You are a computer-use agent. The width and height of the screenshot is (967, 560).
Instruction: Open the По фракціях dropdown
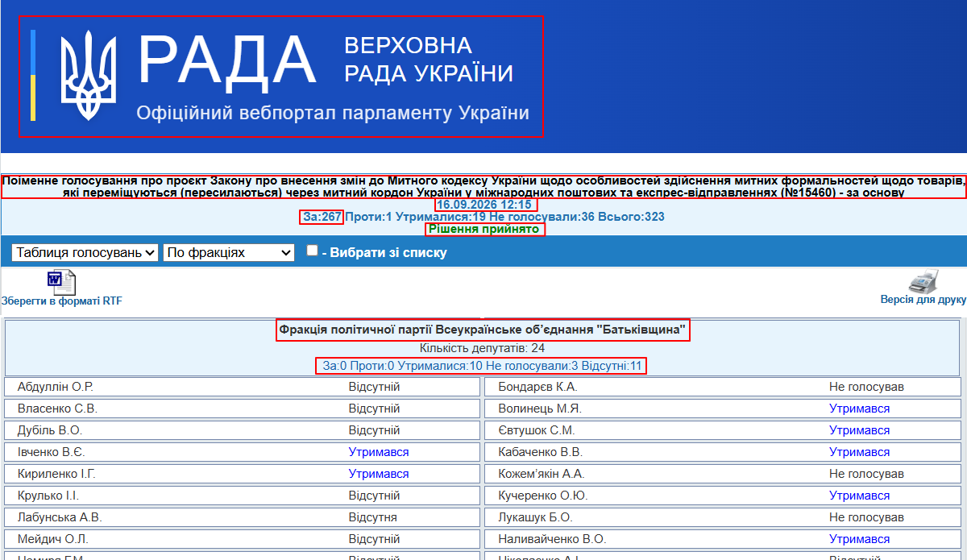(229, 252)
